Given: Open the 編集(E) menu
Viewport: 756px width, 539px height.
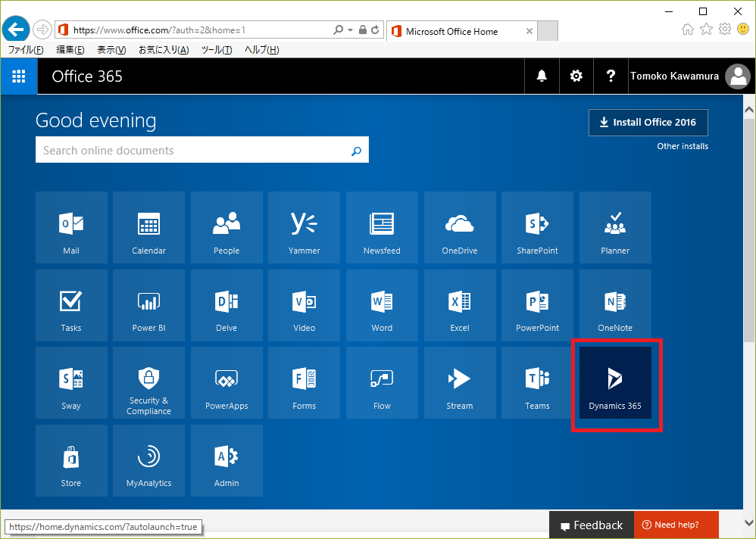Looking at the screenshot, I should (x=70, y=50).
